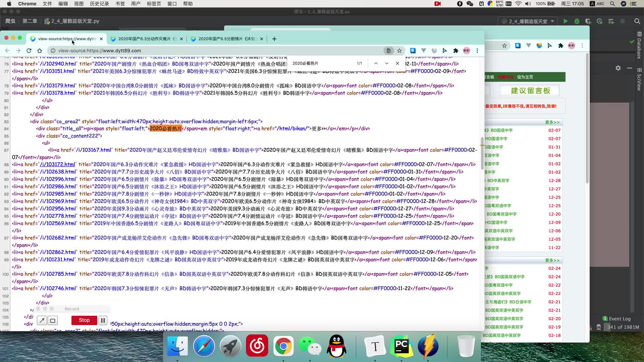Open PyCharm Search Everywhere magnifier
The width and height of the screenshot is (644, 362).
click(637, 21)
